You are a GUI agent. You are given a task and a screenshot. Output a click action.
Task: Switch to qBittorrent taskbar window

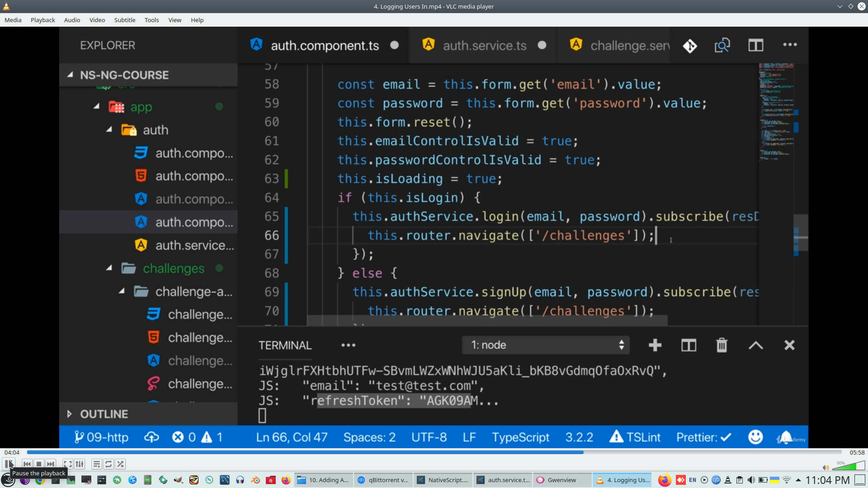[x=383, y=480]
